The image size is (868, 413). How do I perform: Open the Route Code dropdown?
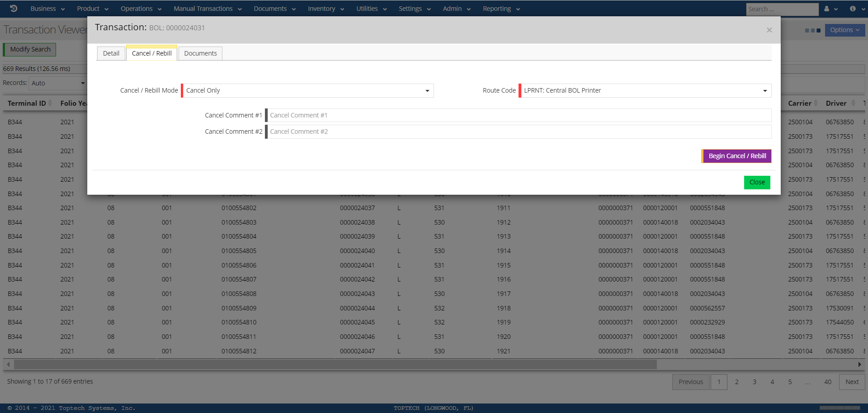coord(645,91)
